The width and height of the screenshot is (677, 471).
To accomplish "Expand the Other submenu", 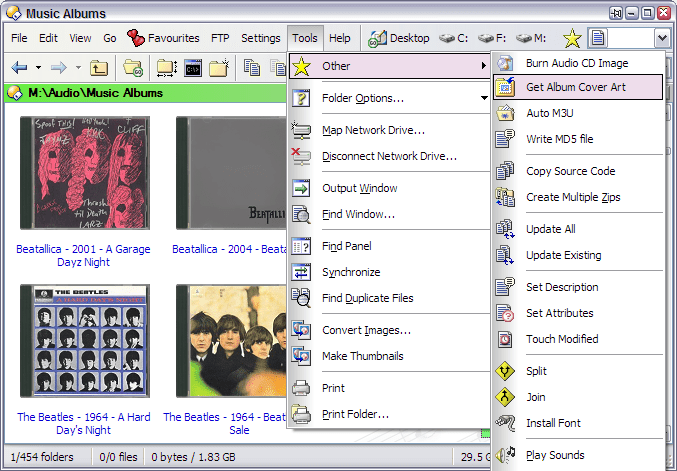I will pyautogui.click(x=390, y=66).
